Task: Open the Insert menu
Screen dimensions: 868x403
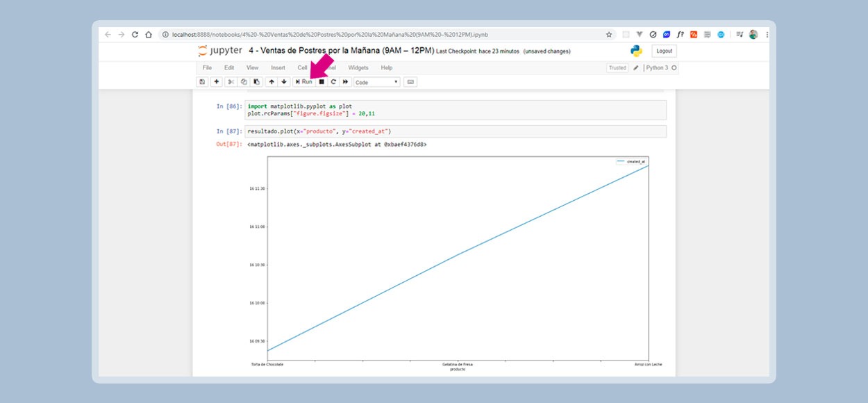Action: (x=278, y=68)
